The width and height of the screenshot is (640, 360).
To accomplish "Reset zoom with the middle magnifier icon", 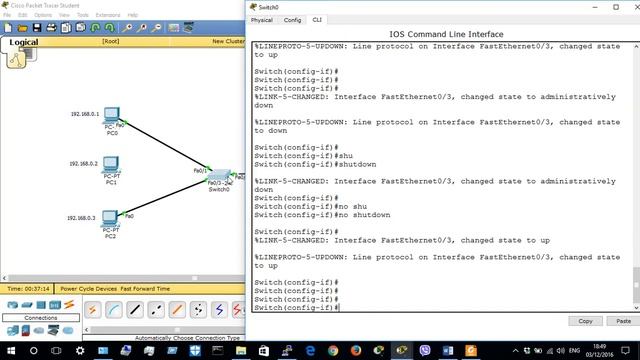I will click(142, 28).
